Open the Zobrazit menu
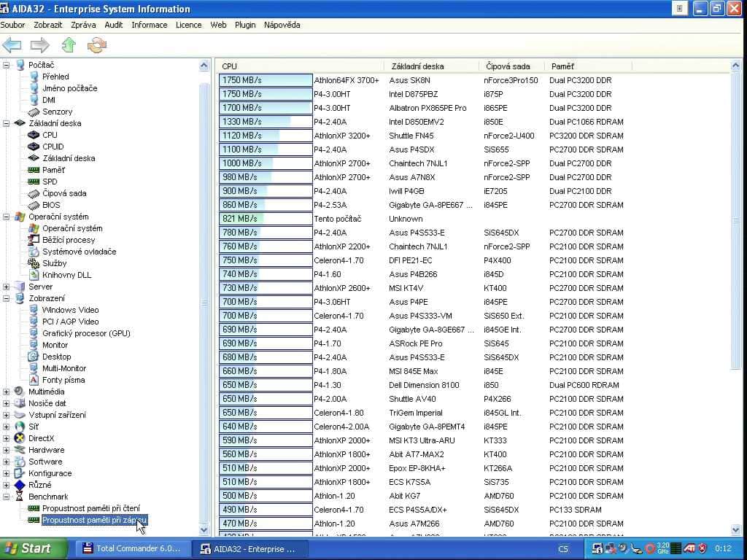Screen dimensions: 747x560 coord(47,25)
